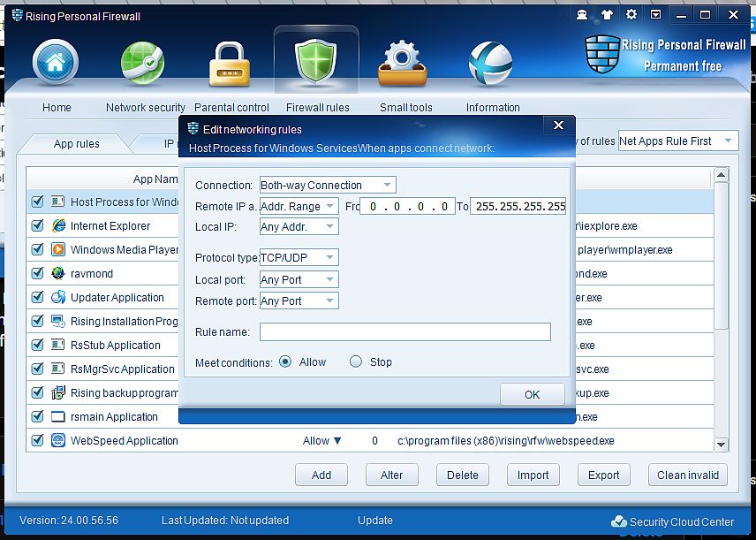Select the Firewall rules green shield icon
The image size is (756, 540).
click(x=316, y=61)
